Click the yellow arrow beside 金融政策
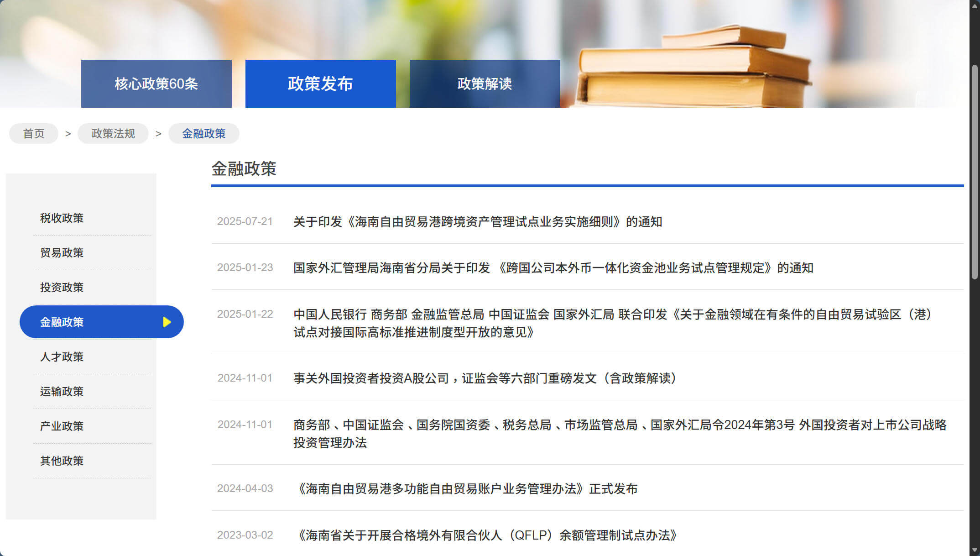Image resolution: width=980 pixels, height=556 pixels. click(167, 322)
